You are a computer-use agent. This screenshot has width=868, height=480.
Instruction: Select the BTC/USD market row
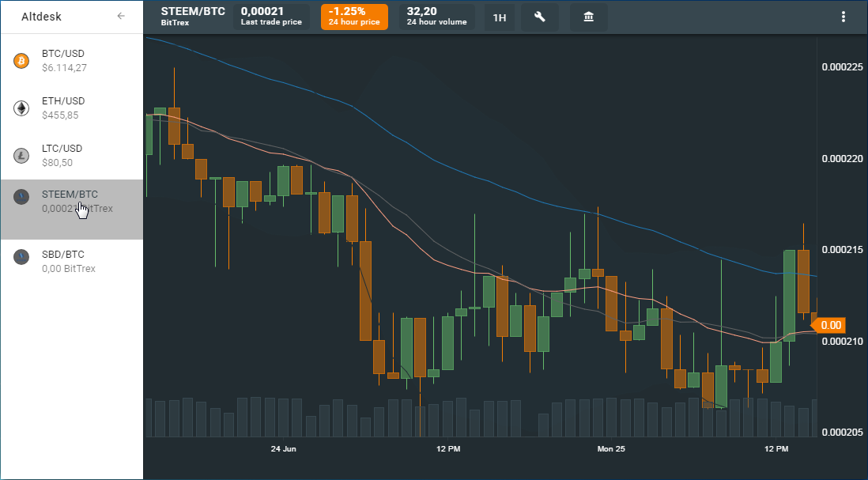pyautogui.click(x=72, y=60)
